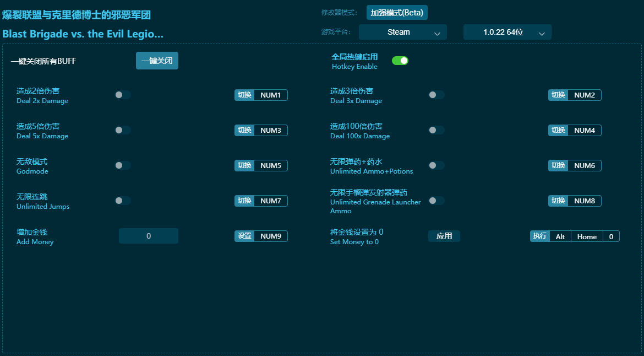Toggle Unlimited Ammo+Potions on
The image size is (644, 356).
[436, 165]
